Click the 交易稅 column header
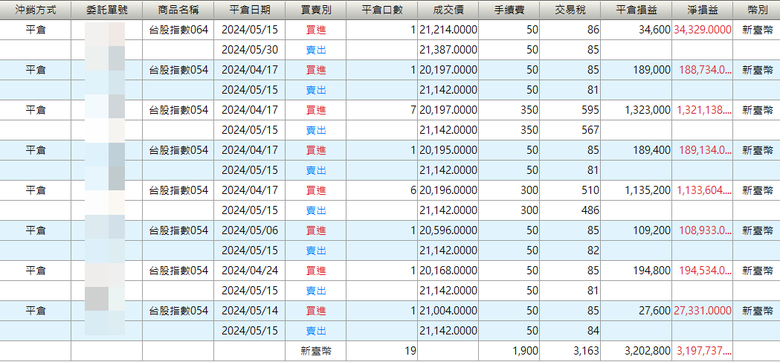 (570, 9)
